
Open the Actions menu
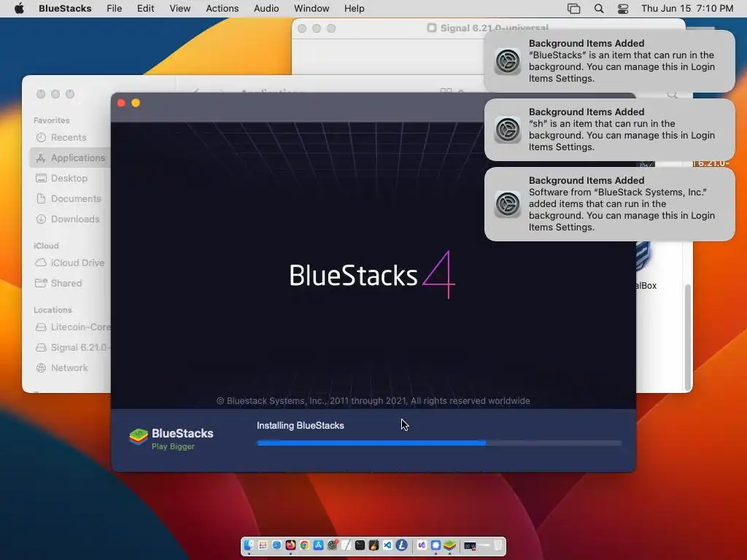[x=222, y=9]
